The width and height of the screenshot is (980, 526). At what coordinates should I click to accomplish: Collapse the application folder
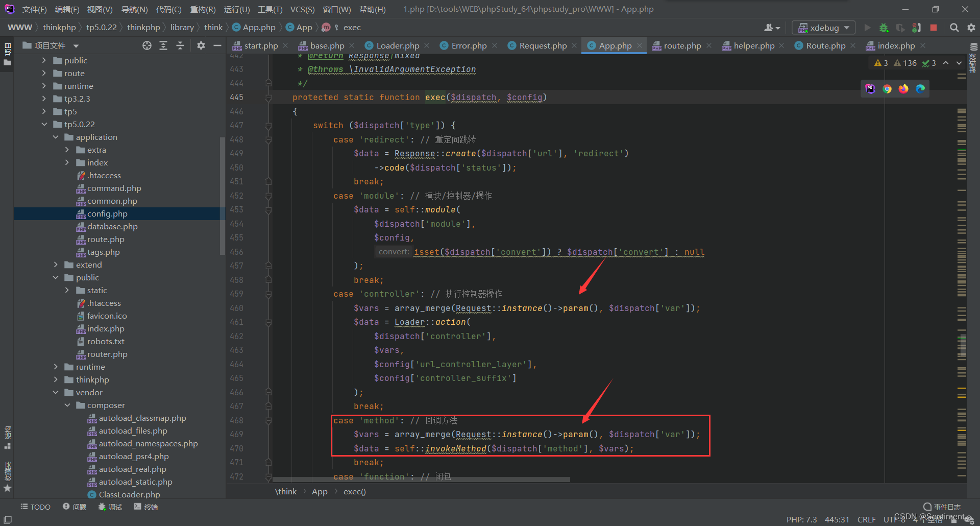[56, 137]
